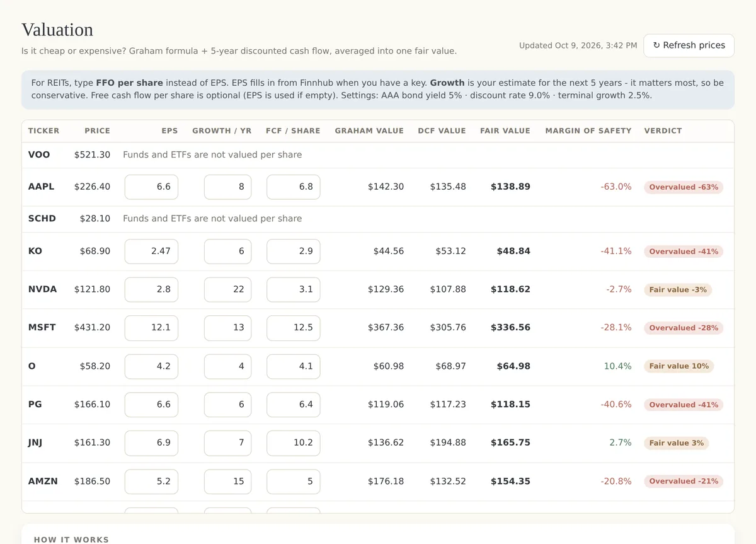Focus the KO growth per year field
The height and width of the screenshot is (544, 756).
[227, 251]
